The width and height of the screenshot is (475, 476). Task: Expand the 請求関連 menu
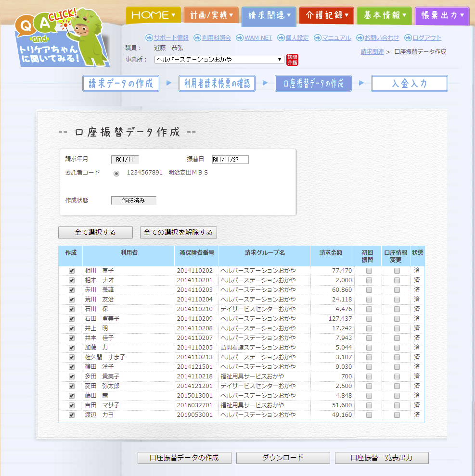point(269,15)
